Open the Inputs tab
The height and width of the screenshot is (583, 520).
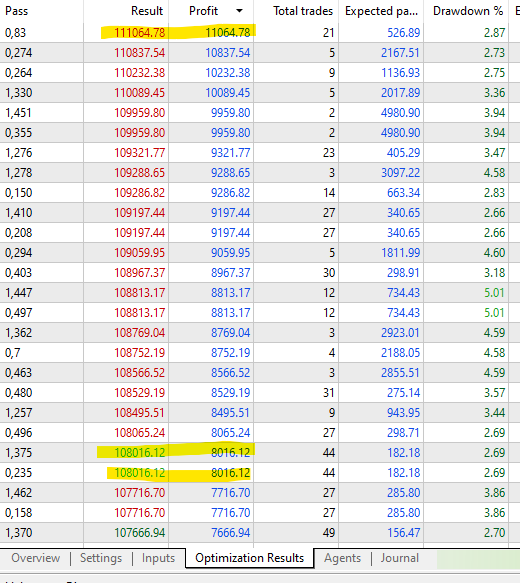[x=158, y=558]
